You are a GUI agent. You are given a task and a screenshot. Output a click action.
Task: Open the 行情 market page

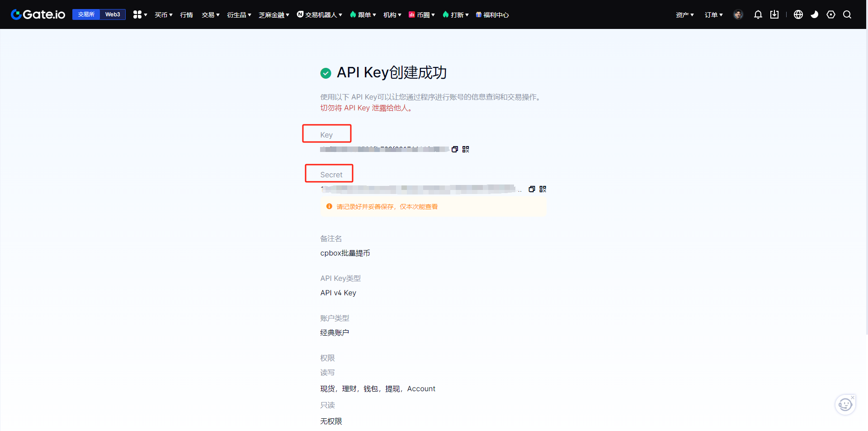tap(186, 15)
